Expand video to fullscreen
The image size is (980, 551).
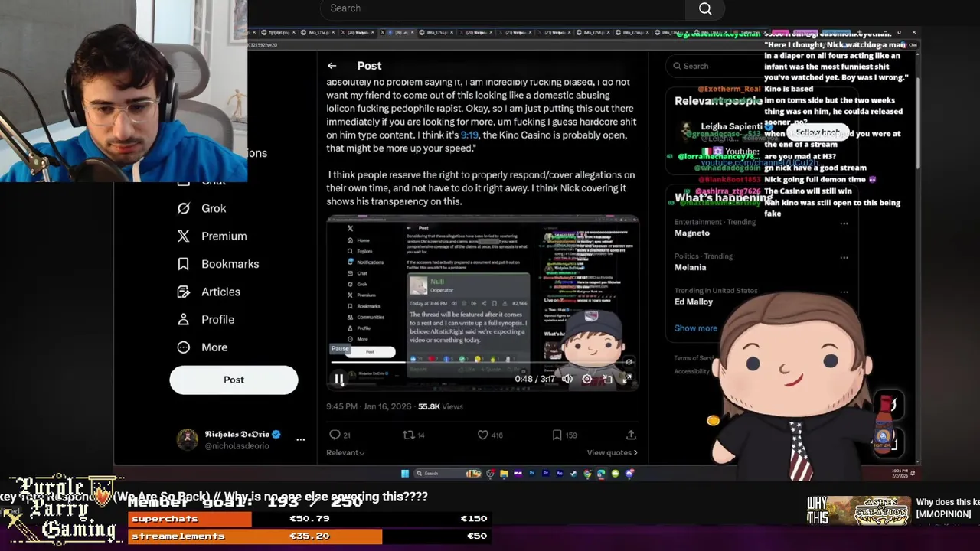(627, 379)
